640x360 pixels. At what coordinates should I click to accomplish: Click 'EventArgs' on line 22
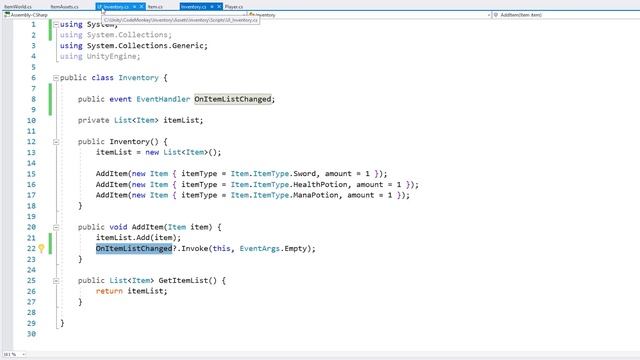tap(260, 249)
